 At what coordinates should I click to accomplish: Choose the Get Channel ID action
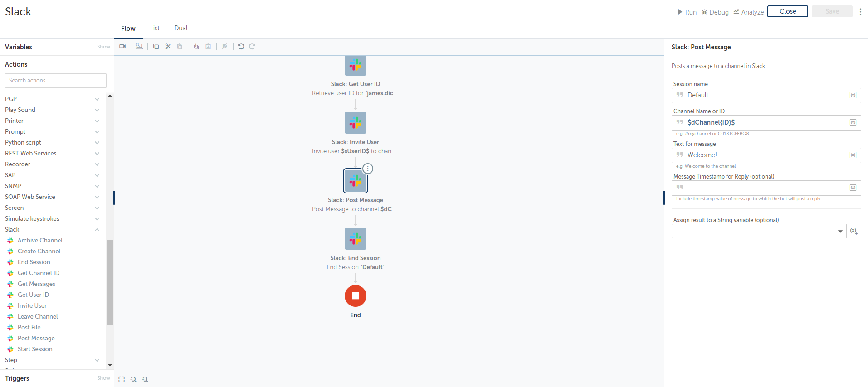coord(39,273)
